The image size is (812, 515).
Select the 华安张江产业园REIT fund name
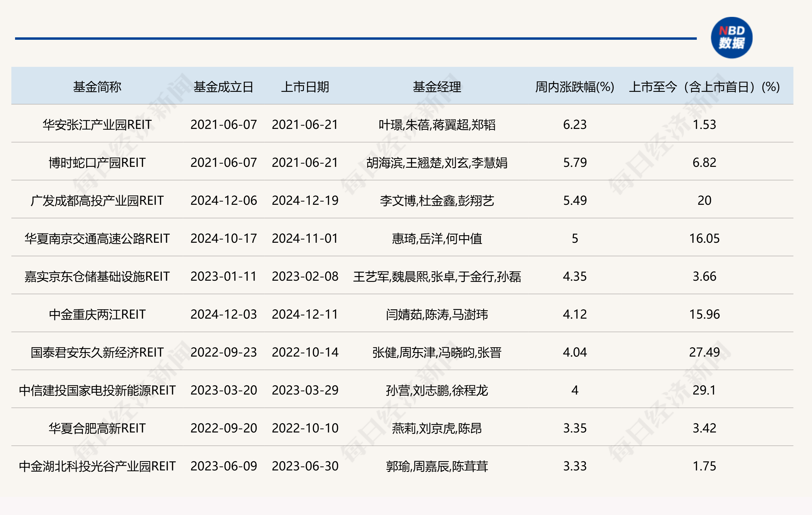pyautogui.click(x=97, y=125)
